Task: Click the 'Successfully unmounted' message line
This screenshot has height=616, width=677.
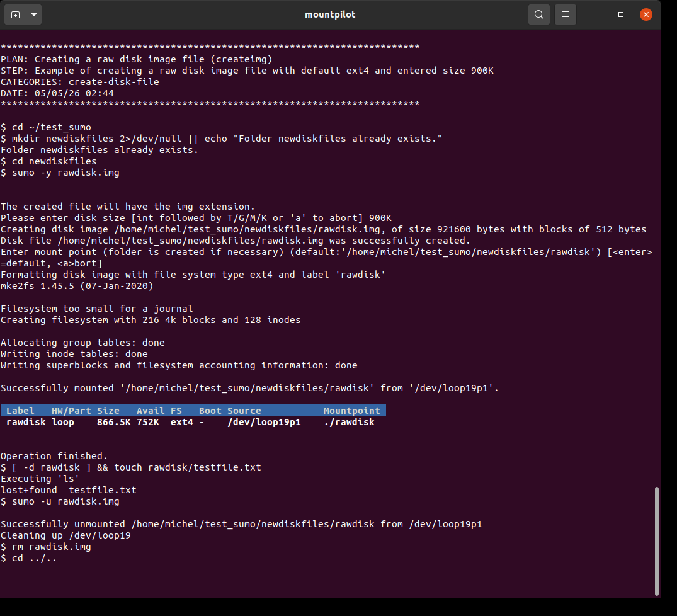Action: [x=241, y=524]
